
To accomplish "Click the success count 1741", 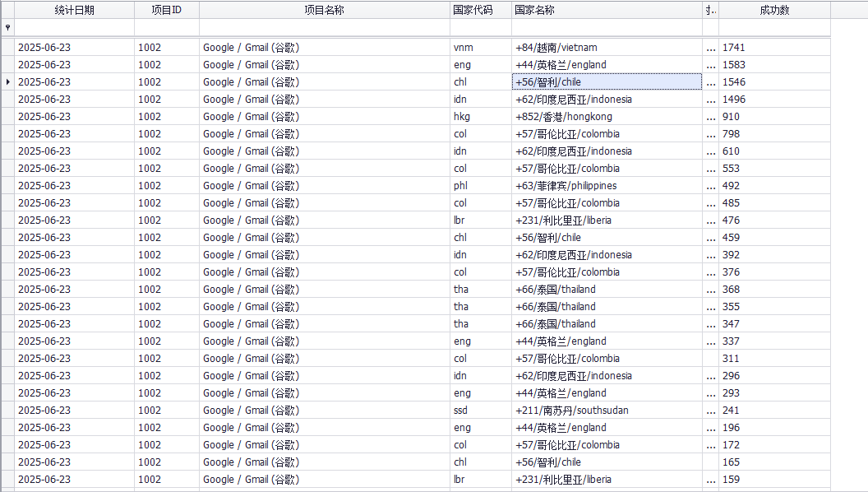I will pyautogui.click(x=774, y=48).
